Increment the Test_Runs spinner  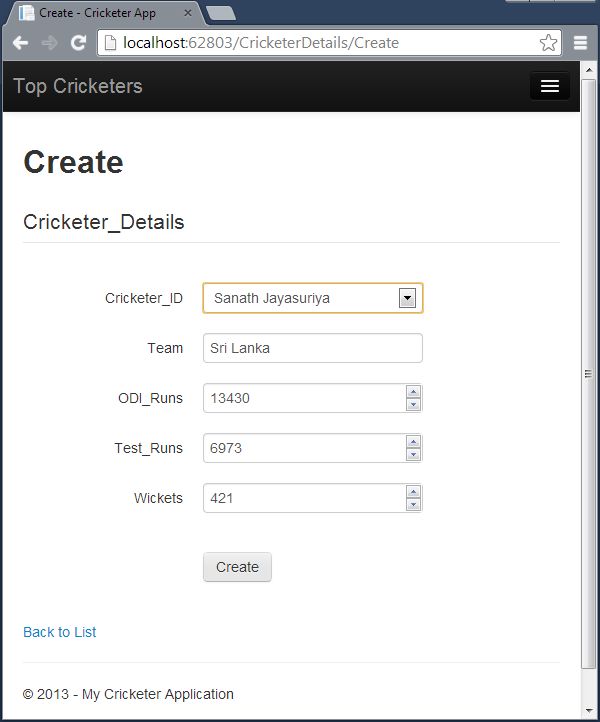413,442
